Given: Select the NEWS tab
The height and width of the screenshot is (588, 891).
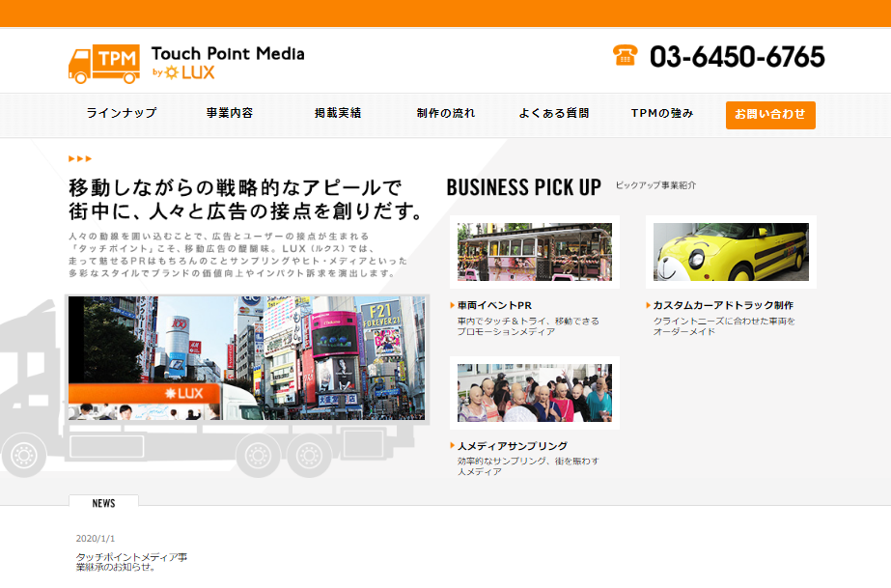Looking at the screenshot, I should click(103, 503).
